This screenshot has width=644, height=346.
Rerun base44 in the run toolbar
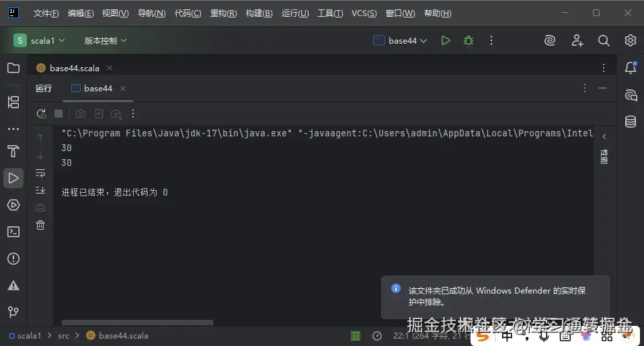point(41,114)
